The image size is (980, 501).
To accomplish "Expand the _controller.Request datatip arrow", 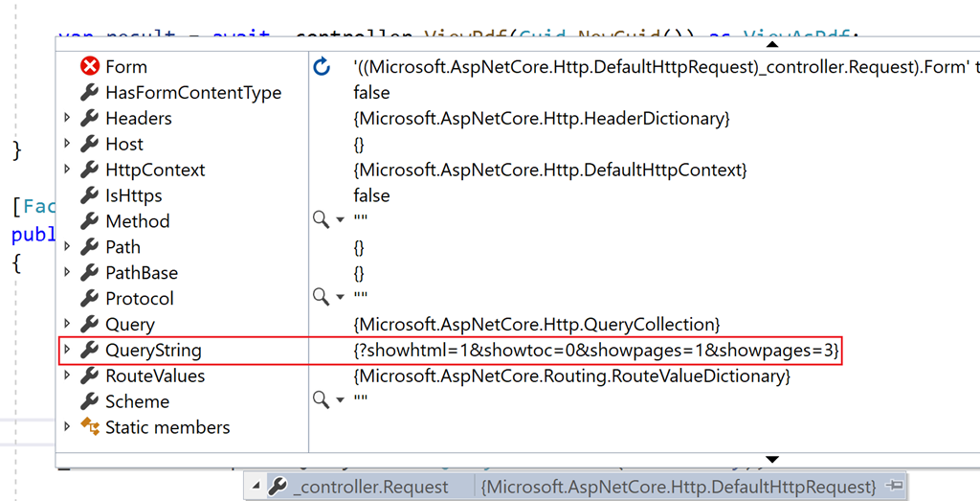I will pyautogui.click(x=256, y=487).
